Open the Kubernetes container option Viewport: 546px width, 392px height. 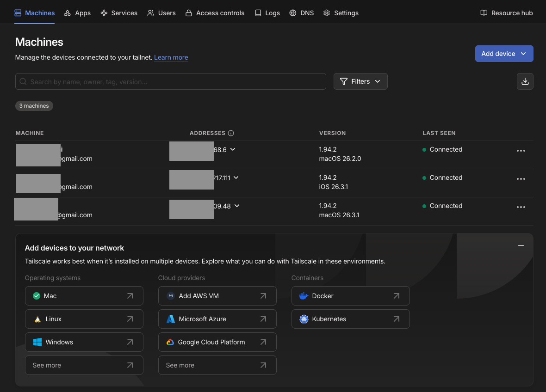351,319
